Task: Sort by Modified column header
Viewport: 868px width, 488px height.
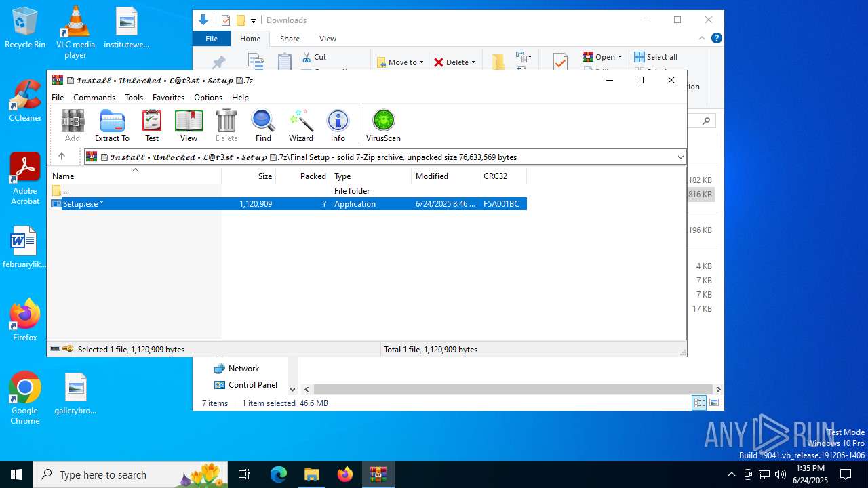Action: [x=446, y=176]
